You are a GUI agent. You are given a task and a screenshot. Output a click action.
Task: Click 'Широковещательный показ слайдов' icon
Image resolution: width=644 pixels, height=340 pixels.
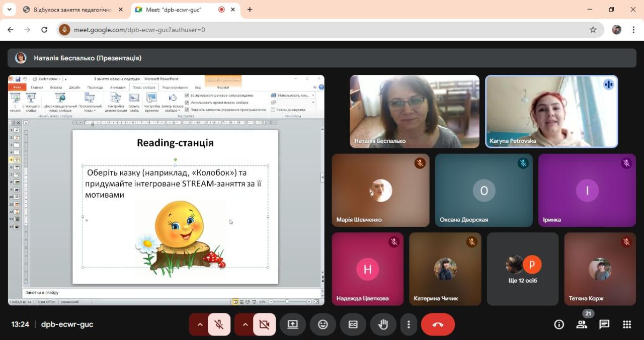pos(60,102)
